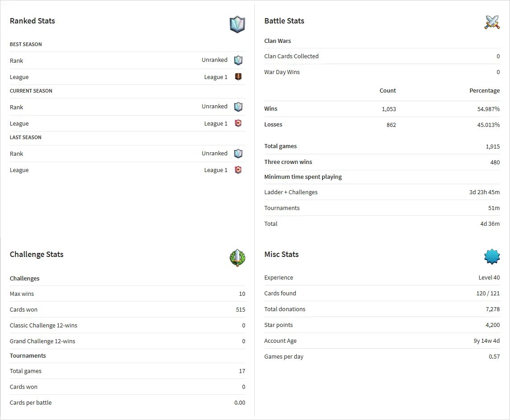Select the Ranked Stats heading
The image size is (510, 420).
pos(33,21)
